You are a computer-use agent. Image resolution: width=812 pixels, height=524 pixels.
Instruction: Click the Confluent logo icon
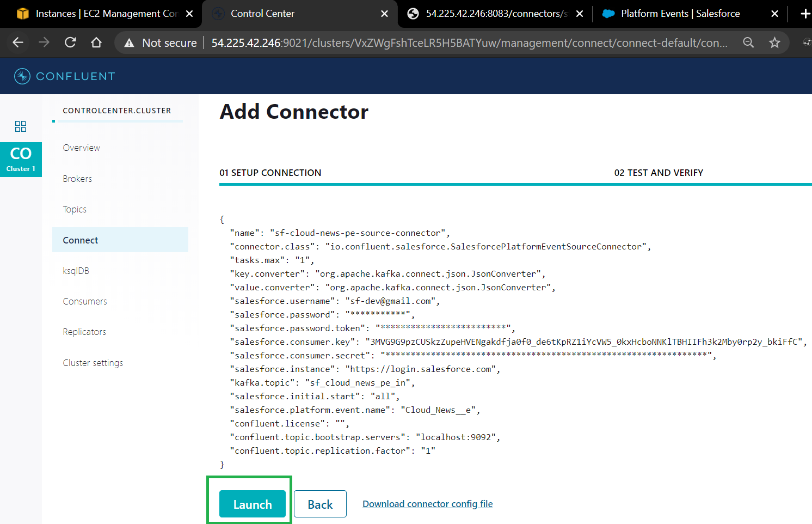(x=22, y=76)
